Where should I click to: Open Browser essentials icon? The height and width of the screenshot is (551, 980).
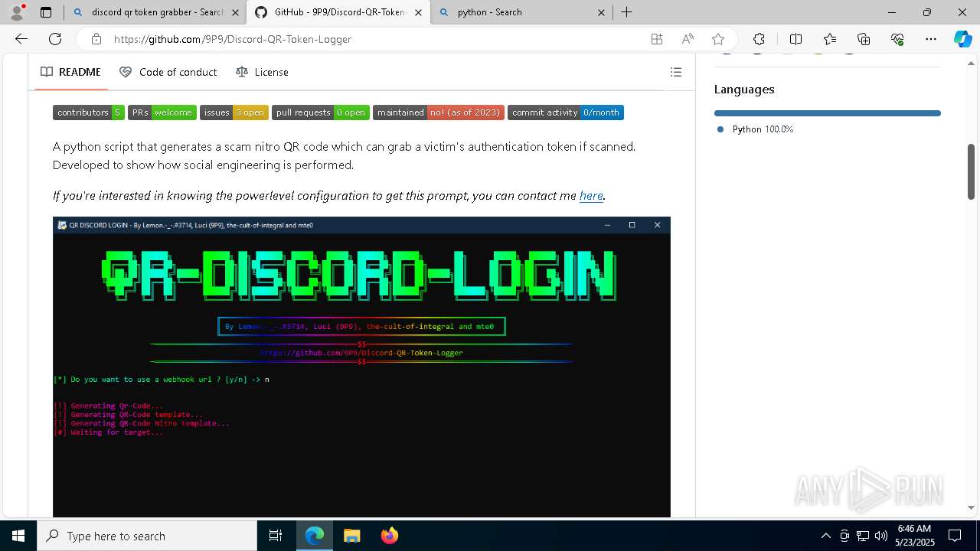[897, 39]
